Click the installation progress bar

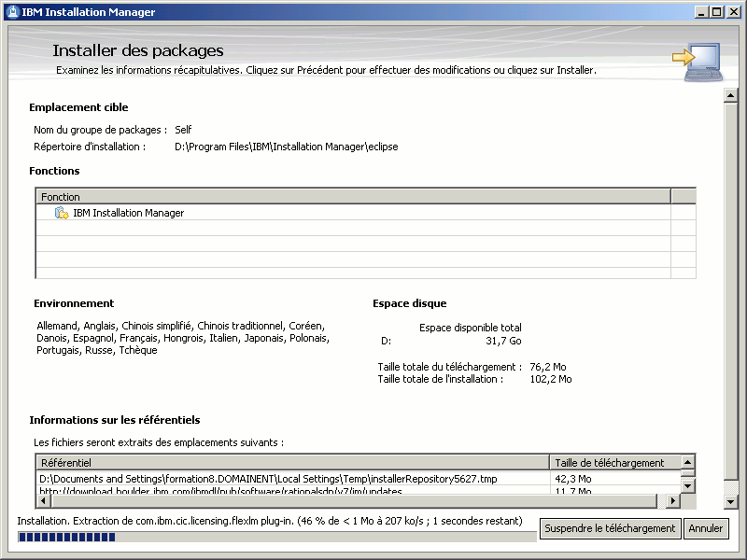[x=276, y=538]
